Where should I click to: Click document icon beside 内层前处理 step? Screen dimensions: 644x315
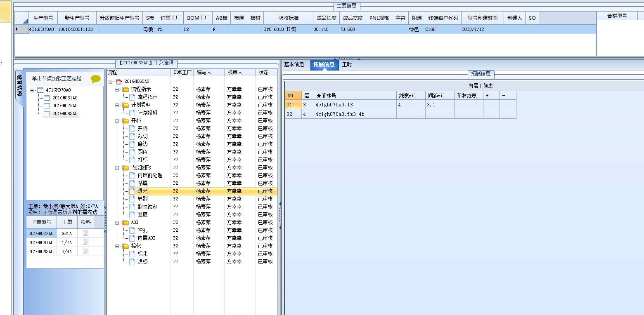coord(132,175)
